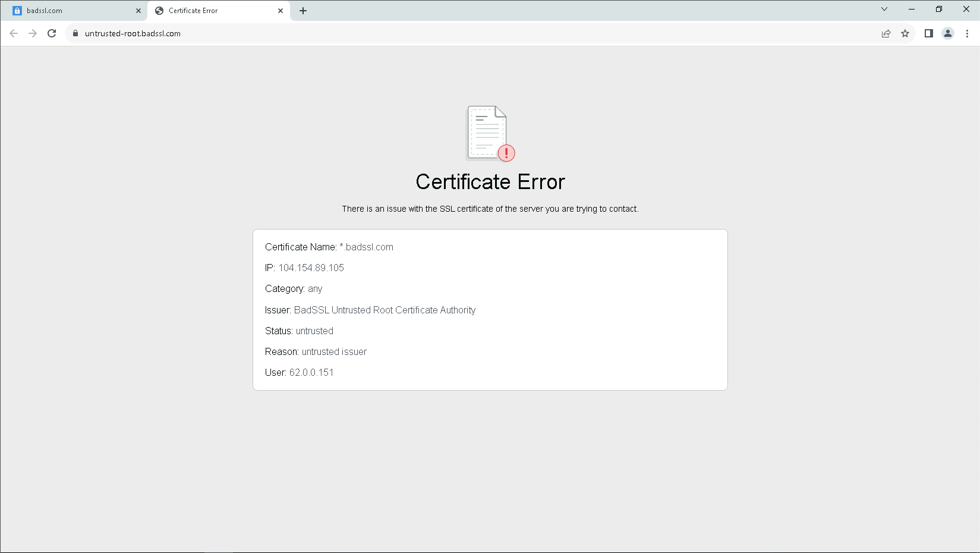The width and height of the screenshot is (980, 553).
Task: Click the browser forward arrow button
Action: [33, 33]
